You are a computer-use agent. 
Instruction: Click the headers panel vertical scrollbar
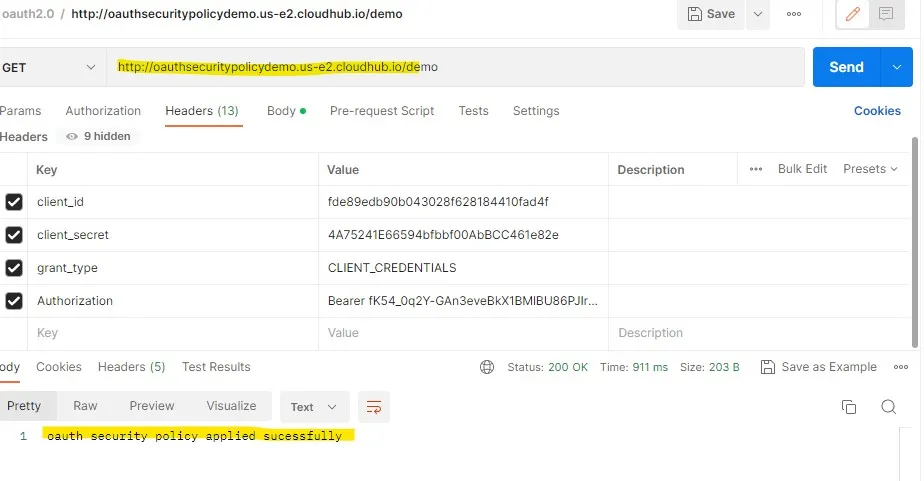pyautogui.click(x=915, y=242)
